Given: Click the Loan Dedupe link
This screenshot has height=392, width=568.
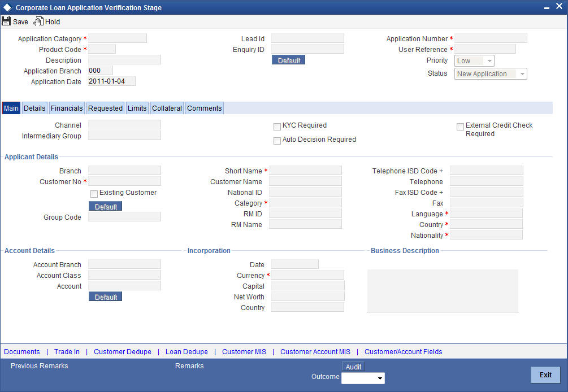Looking at the screenshot, I should [187, 351].
